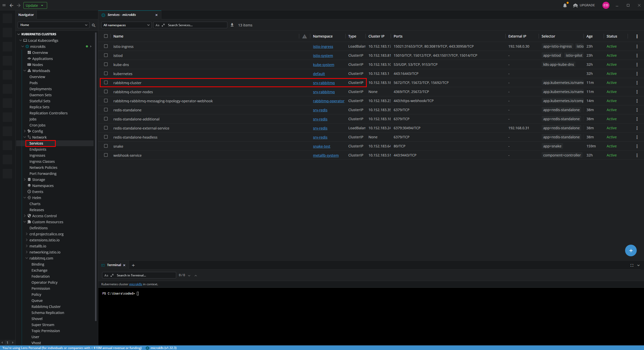Screen dimensions: 644x350
Task: Collapse terminal panel with chevron down
Action: pos(638,265)
